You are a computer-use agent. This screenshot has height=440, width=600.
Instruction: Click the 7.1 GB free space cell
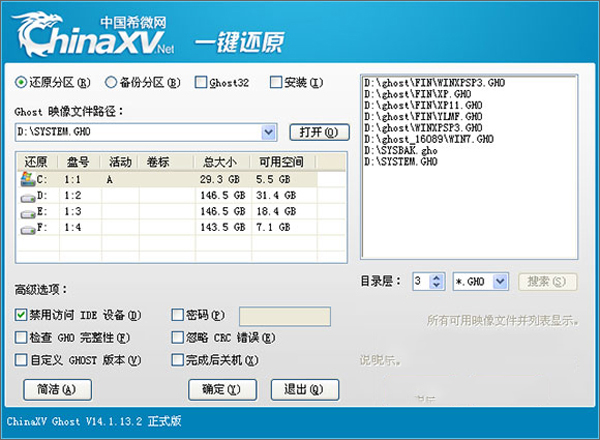click(273, 228)
